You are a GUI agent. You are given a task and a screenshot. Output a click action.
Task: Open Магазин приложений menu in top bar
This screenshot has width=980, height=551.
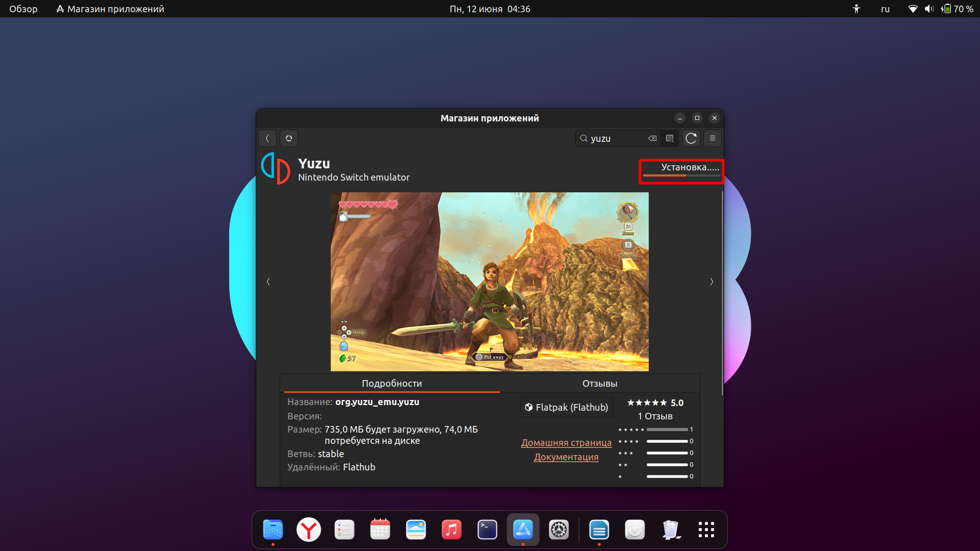[110, 9]
